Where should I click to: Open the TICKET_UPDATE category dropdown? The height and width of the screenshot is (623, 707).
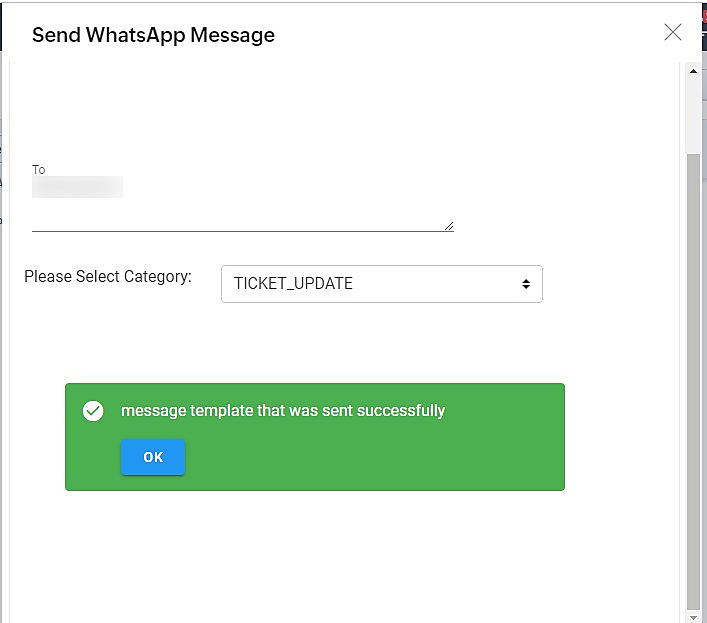click(x=381, y=284)
